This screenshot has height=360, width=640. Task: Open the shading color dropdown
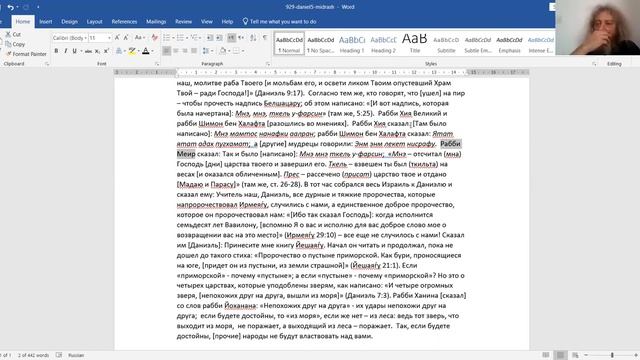[229, 51]
